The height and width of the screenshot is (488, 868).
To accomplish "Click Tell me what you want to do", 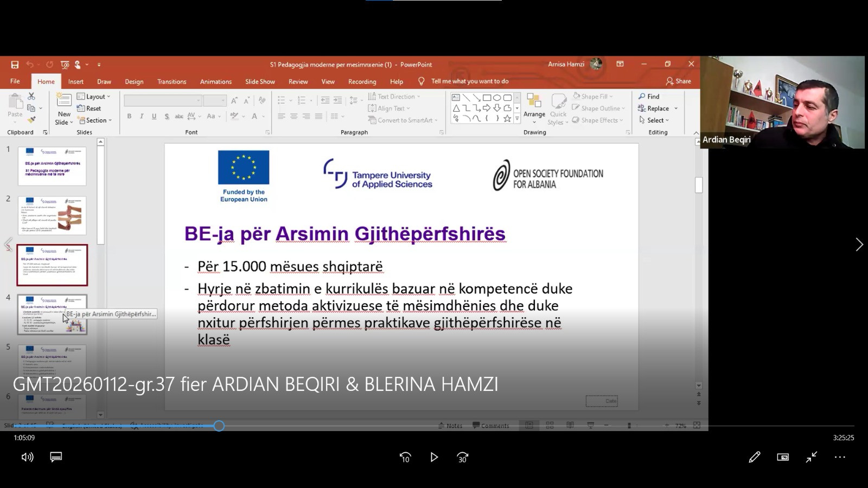I will pyautogui.click(x=470, y=81).
